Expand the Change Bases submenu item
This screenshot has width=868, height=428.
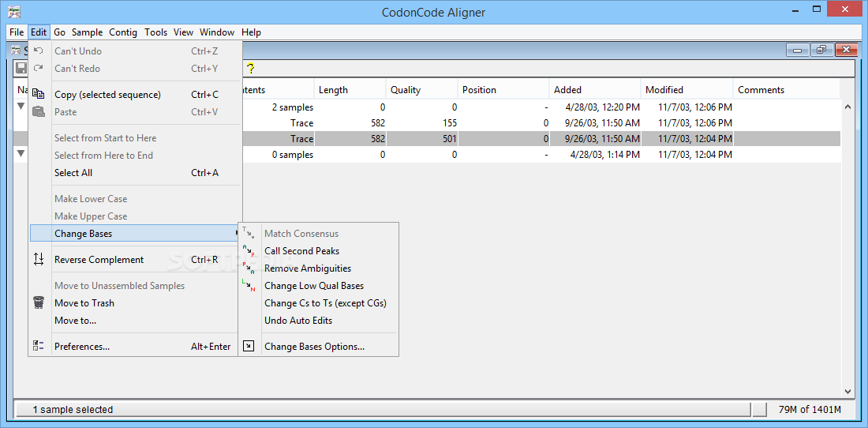tap(135, 233)
